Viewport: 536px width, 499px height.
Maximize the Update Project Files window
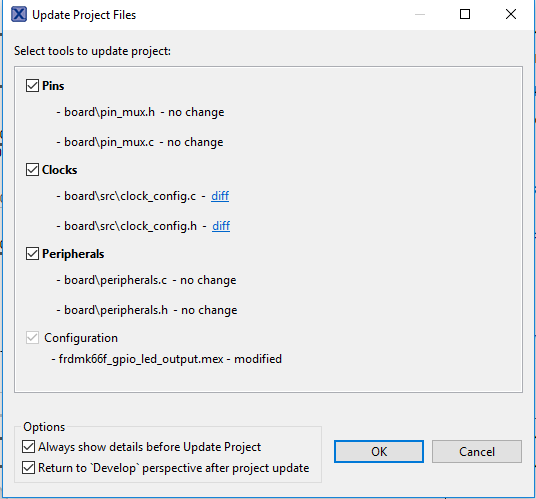pyautogui.click(x=465, y=14)
